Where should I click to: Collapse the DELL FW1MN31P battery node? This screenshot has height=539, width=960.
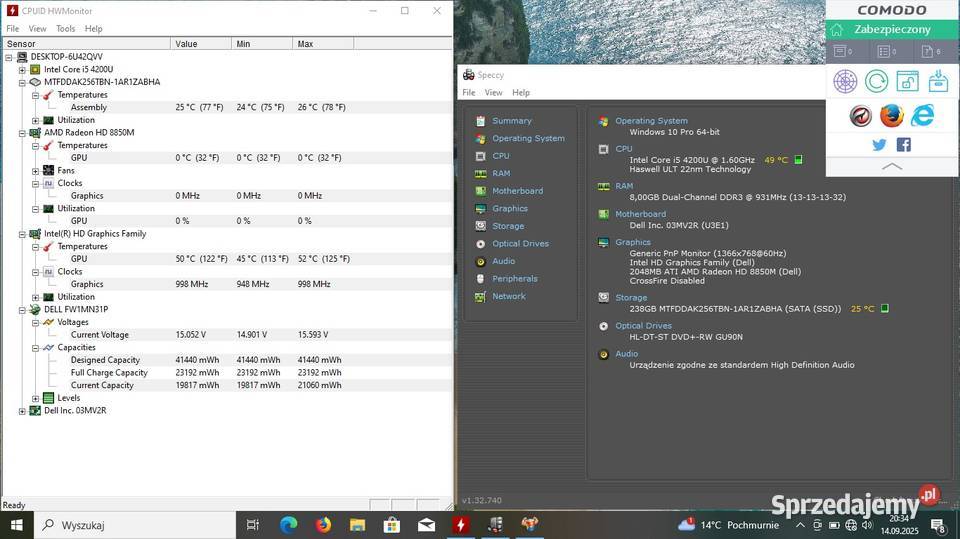[22, 310]
